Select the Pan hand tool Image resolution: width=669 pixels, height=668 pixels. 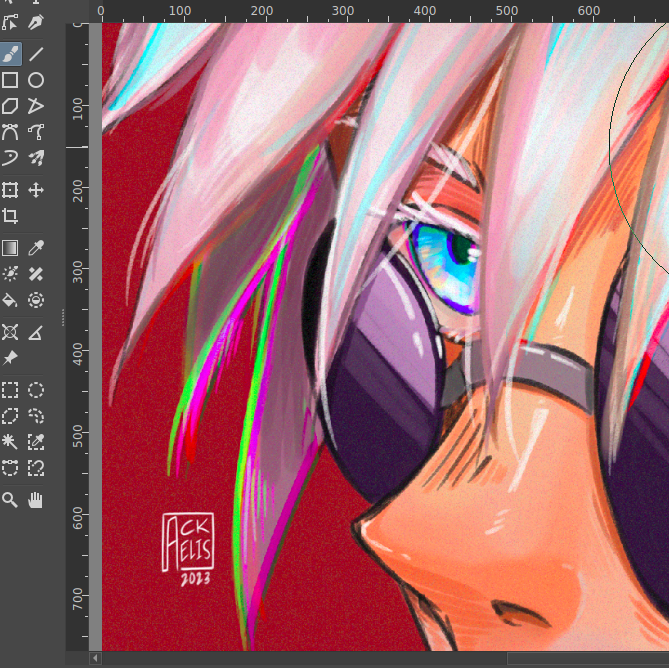coord(36,500)
